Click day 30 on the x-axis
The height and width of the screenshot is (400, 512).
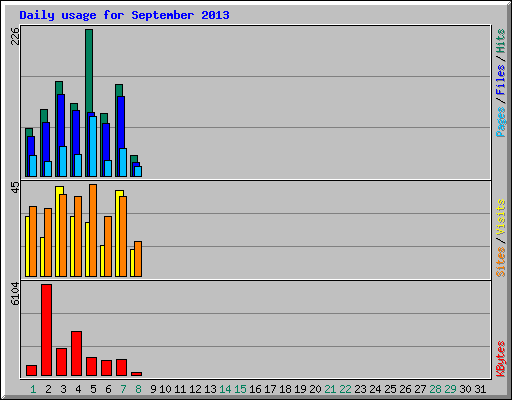coord(466,389)
